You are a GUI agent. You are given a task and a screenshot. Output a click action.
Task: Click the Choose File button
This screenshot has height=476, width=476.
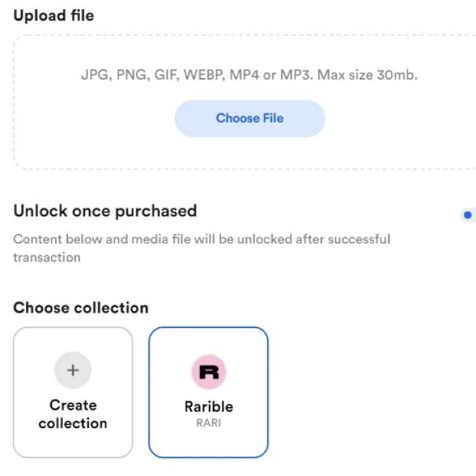[x=250, y=118]
